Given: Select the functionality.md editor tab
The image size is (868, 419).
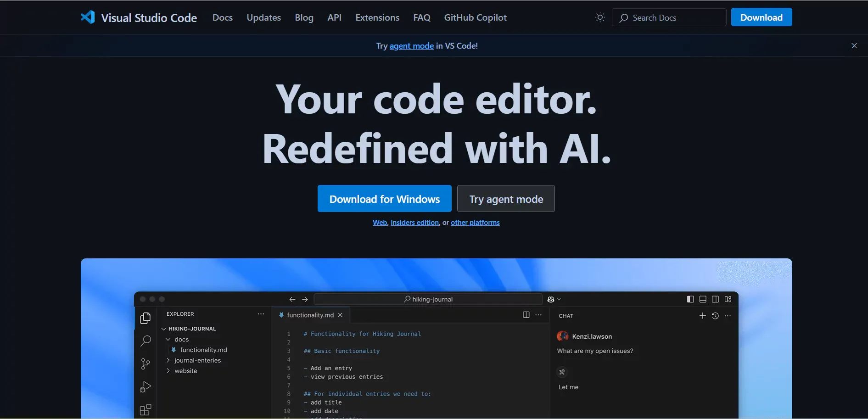Looking at the screenshot, I should click(311, 315).
